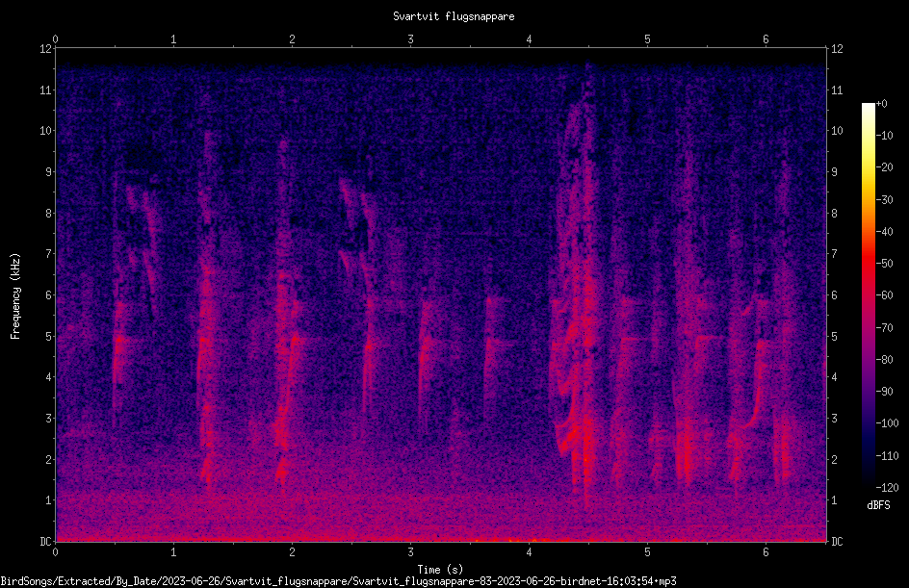Click '7' on the left frequency axis
The height and width of the screenshot is (588, 909).
click(49, 254)
